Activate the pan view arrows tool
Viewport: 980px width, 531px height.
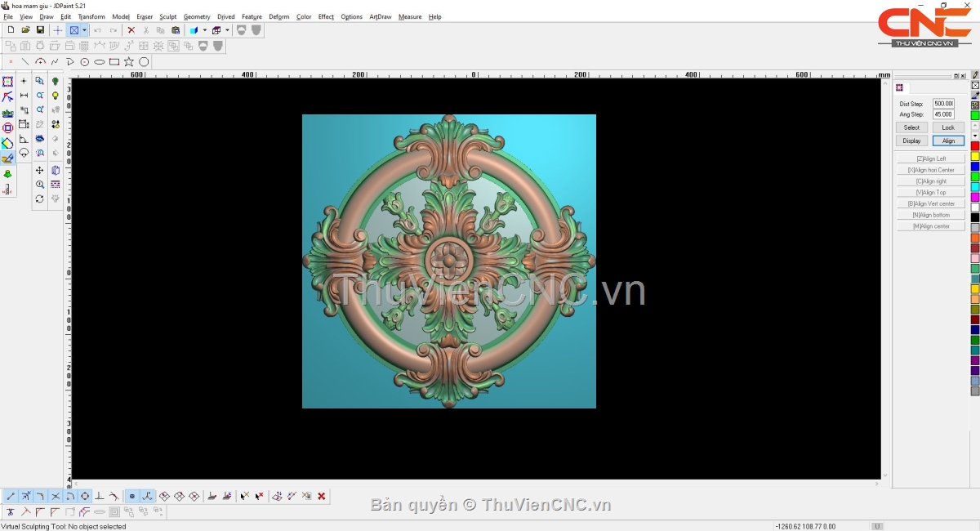tap(39, 170)
